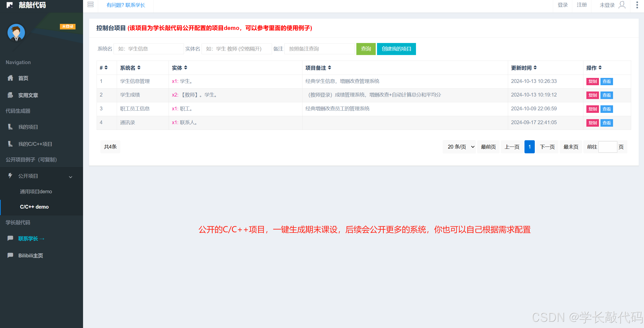
Task: Click the 创建我的项目 button
Action: pos(396,49)
